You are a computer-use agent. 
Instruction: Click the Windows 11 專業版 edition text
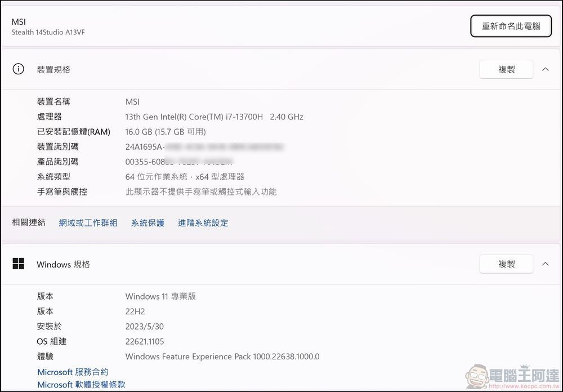[x=161, y=296]
